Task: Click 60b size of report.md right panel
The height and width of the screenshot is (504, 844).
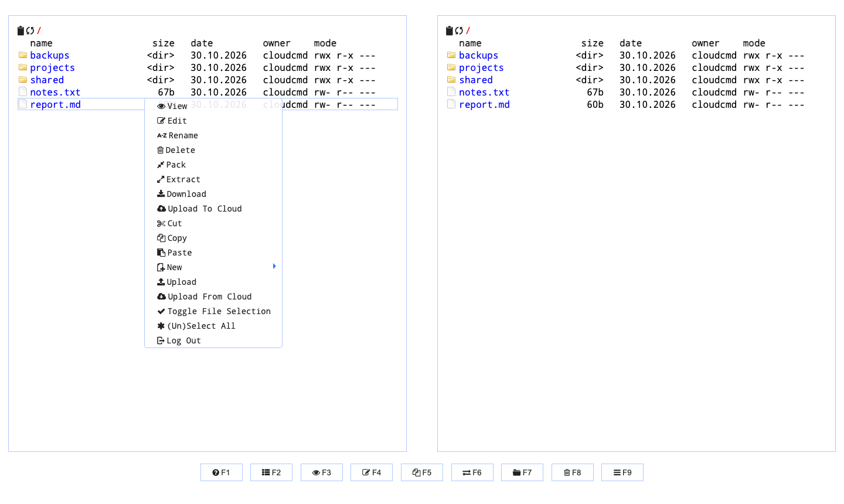Action: click(595, 104)
